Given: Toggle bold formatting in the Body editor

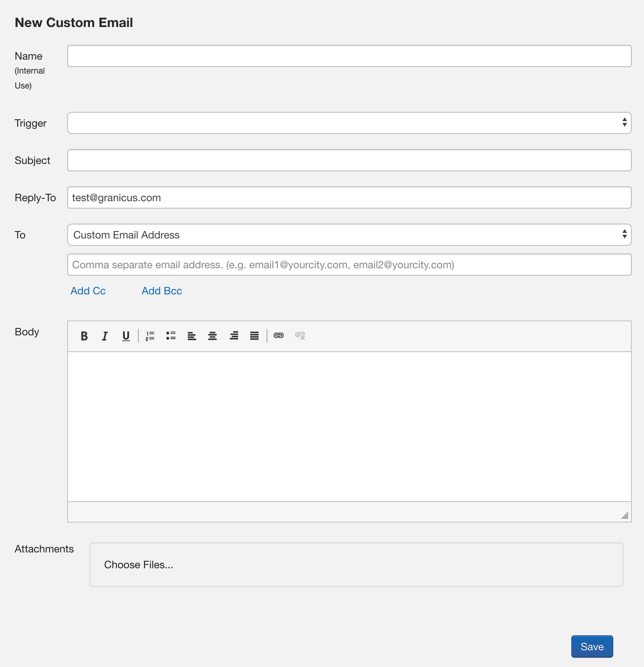Looking at the screenshot, I should pyautogui.click(x=84, y=336).
